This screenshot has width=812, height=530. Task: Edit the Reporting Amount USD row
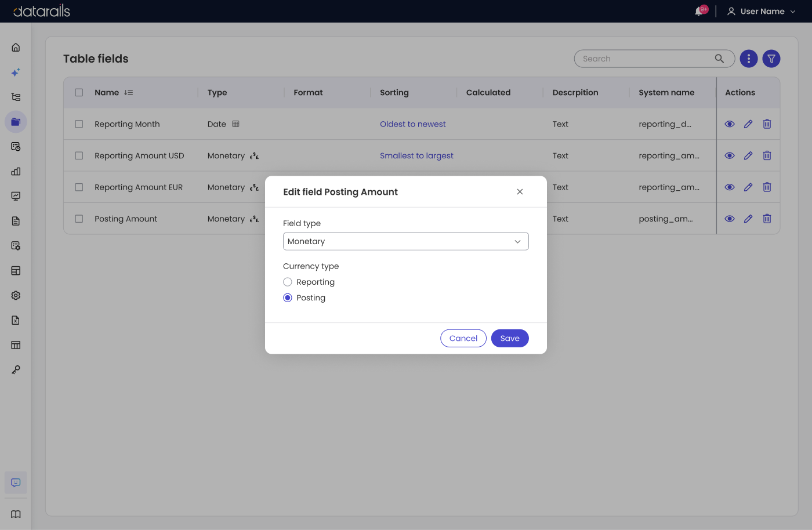(x=748, y=155)
